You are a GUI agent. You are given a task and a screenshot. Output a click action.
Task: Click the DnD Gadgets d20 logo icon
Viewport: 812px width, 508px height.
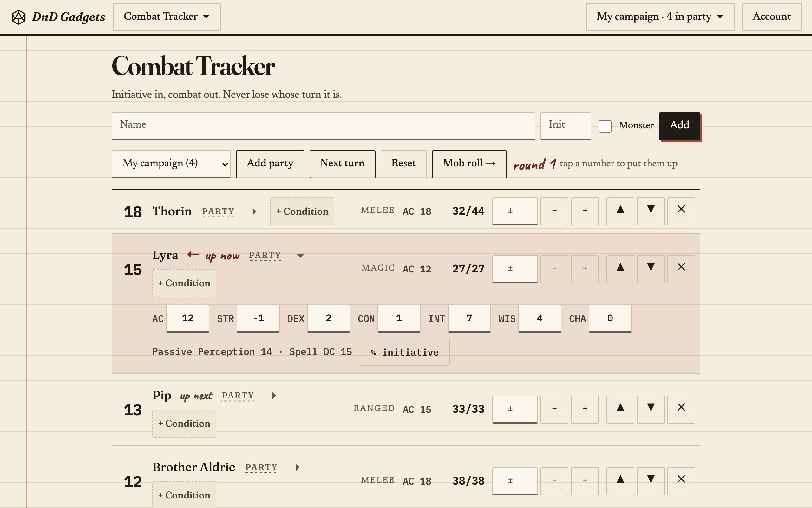click(18, 17)
